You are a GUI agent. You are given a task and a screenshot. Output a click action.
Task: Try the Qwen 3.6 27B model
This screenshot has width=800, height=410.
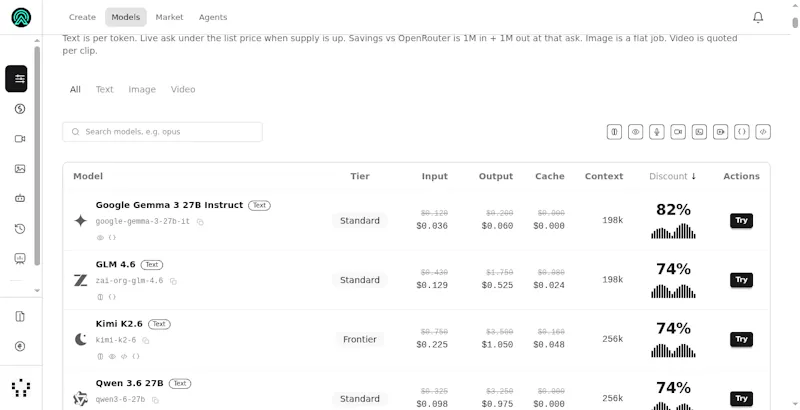[741, 399]
